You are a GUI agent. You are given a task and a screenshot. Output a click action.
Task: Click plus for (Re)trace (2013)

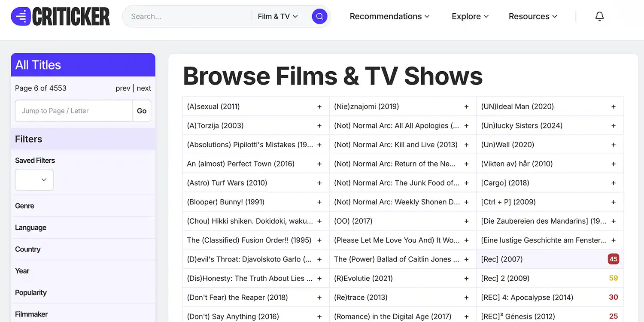pos(467,298)
